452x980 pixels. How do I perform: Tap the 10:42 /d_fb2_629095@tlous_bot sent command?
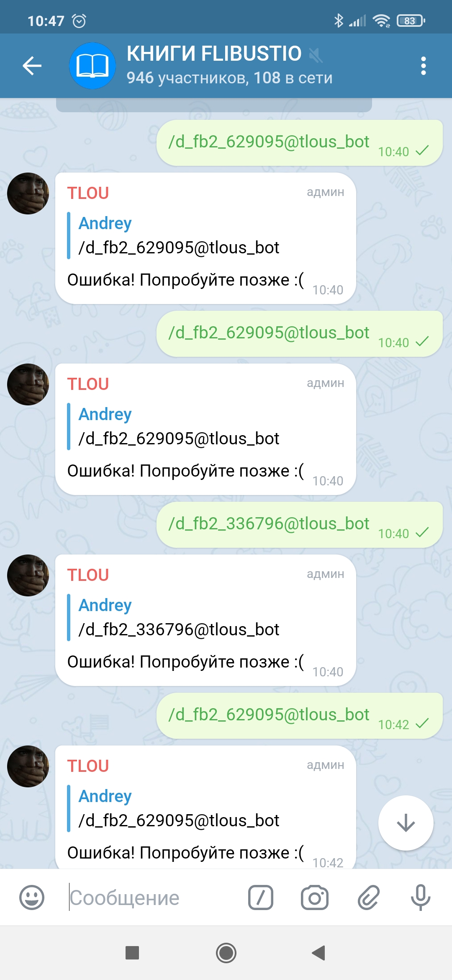tap(269, 714)
